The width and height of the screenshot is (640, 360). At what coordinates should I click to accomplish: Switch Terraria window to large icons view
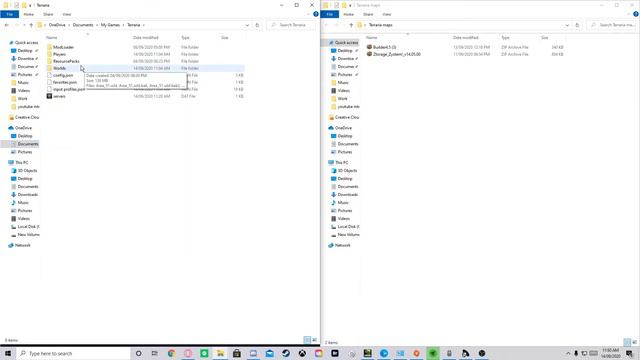[314, 340]
